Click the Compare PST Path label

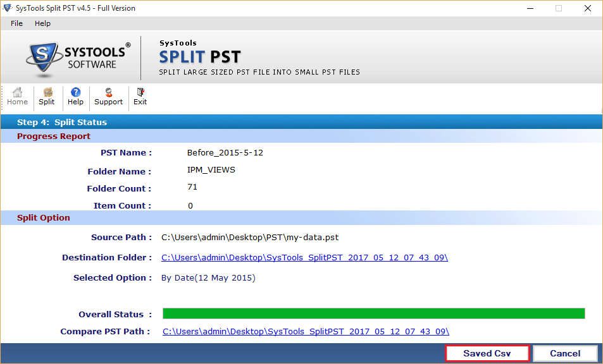(105, 331)
